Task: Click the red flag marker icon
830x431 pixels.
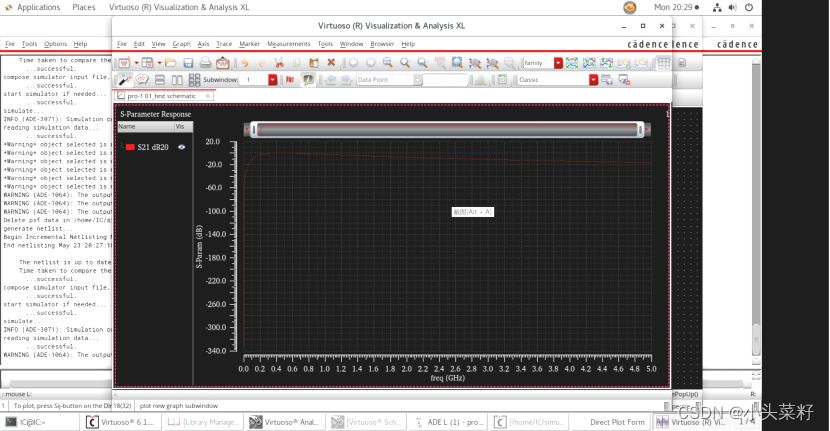Action: tap(290, 80)
